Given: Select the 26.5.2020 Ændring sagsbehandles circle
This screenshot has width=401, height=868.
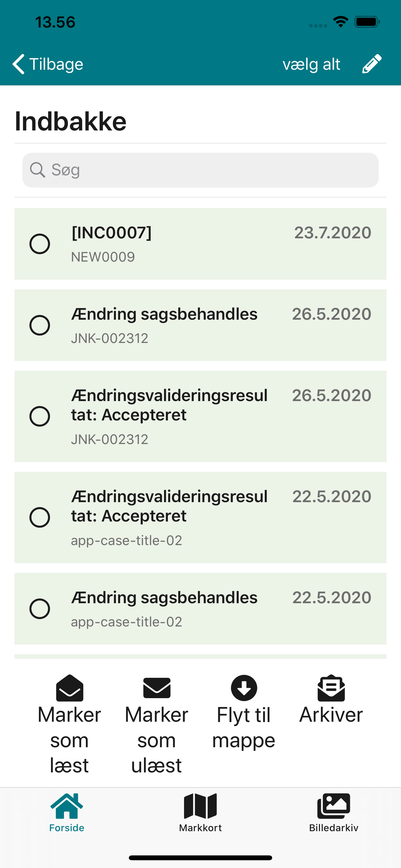Looking at the screenshot, I should (40, 325).
